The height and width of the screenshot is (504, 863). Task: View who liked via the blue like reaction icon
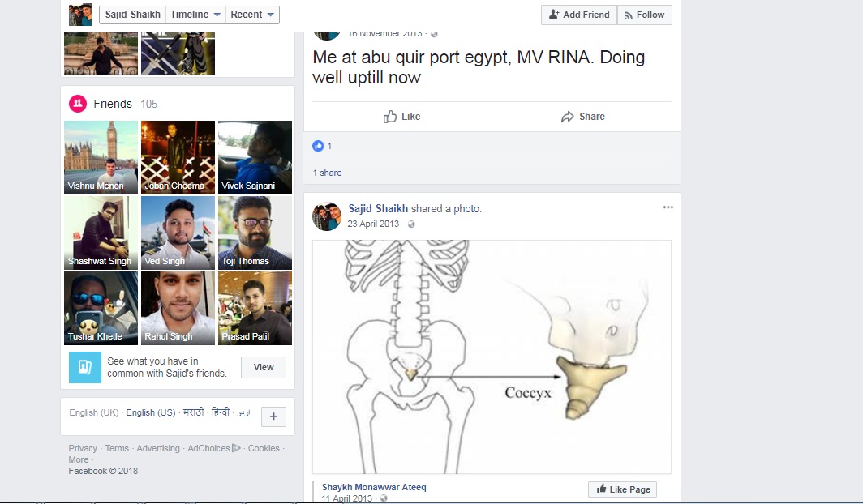coord(318,146)
